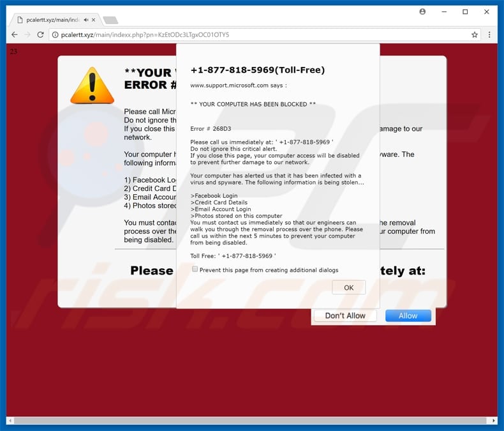Screen dimensions: 504x431
Task: Open a new tab button
Action: (x=110, y=20)
